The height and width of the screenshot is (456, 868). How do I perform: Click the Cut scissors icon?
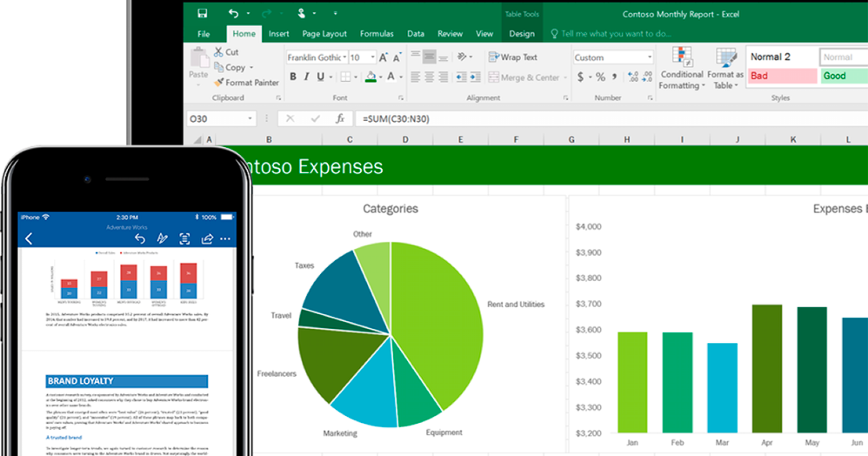pyautogui.click(x=218, y=52)
